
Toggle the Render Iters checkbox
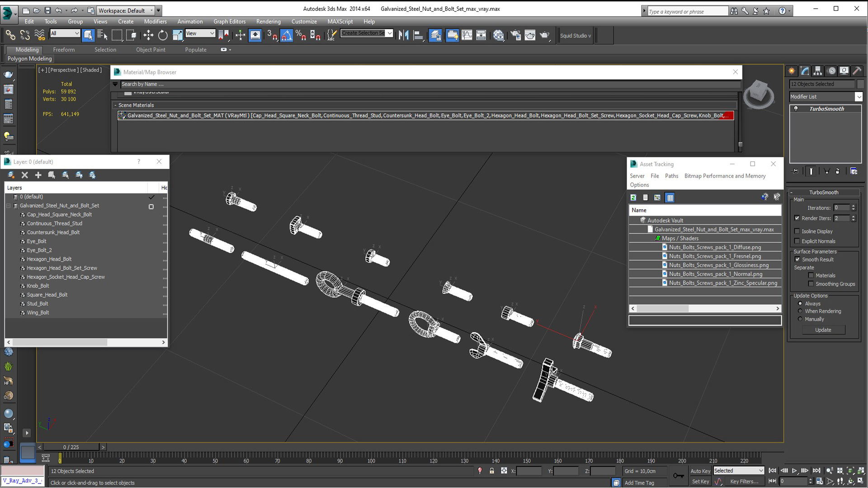pos(797,218)
